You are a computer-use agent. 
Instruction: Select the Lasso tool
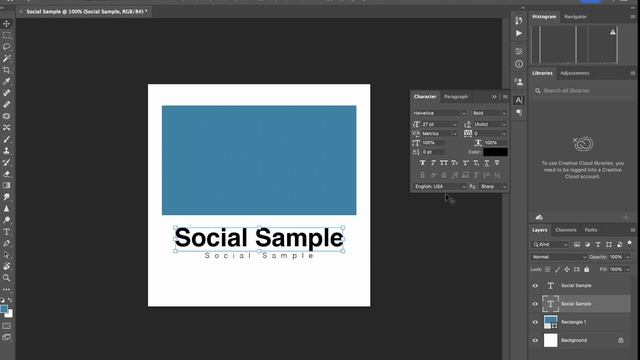pyautogui.click(x=7, y=47)
